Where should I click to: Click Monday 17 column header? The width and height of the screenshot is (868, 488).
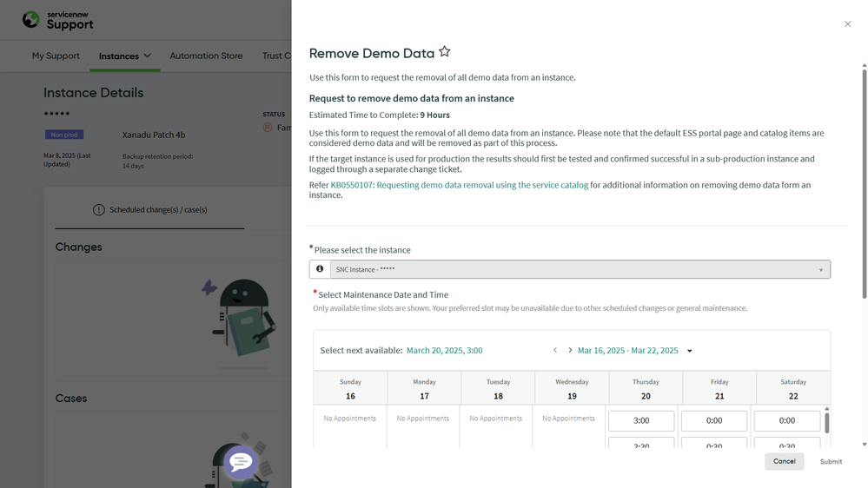(424, 389)
